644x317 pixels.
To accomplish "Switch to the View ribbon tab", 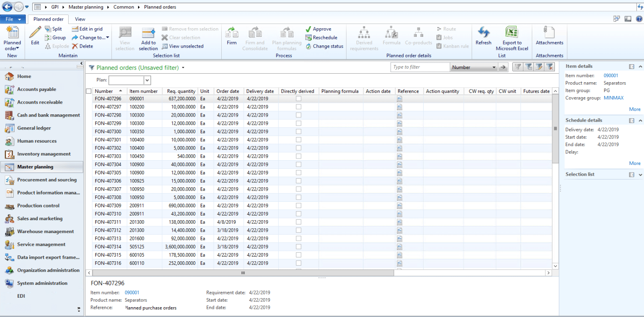I will point(80,19).
